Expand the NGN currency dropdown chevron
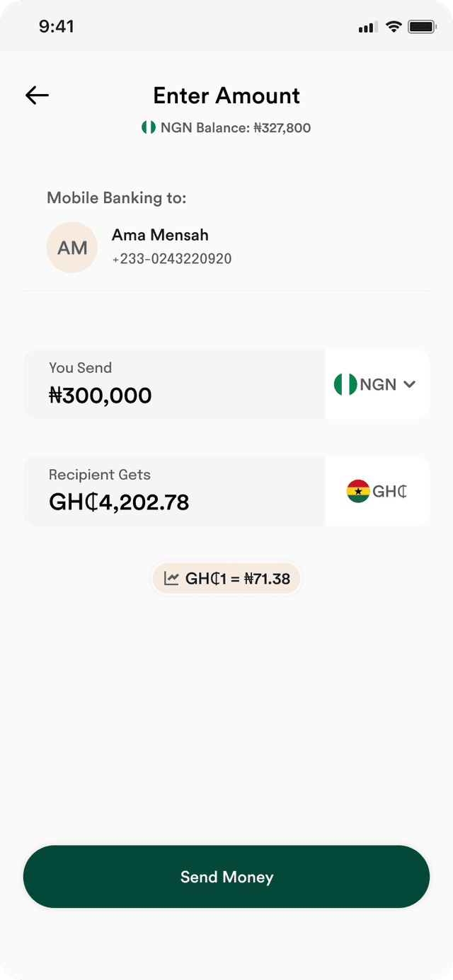453x980 pixels. point(409,384)
